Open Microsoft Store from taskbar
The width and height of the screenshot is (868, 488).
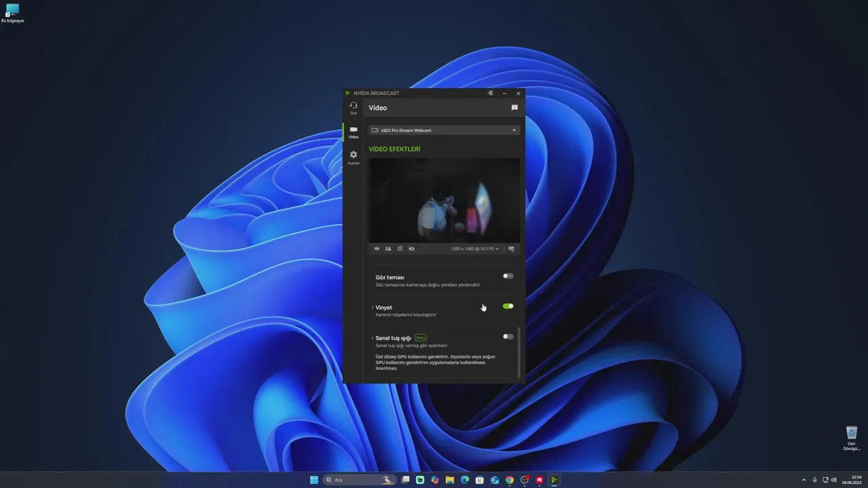tap(479, 480)
